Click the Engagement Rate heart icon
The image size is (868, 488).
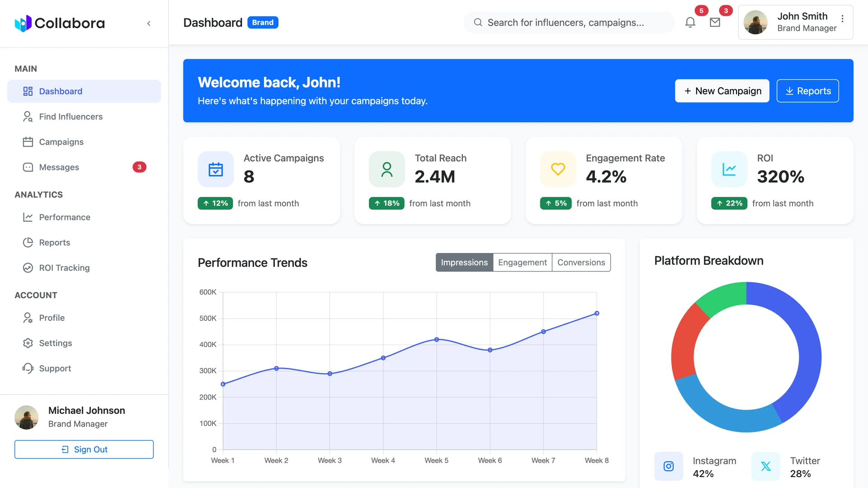558,169
